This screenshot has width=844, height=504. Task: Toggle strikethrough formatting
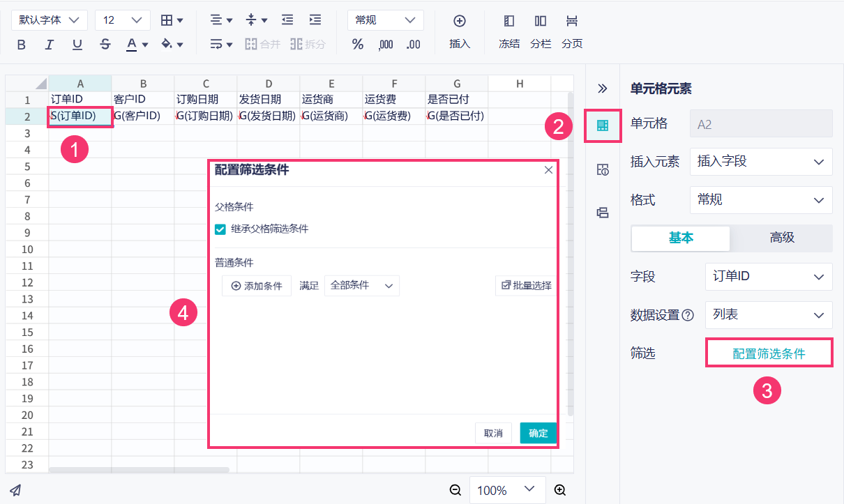(x=105, y=45)
